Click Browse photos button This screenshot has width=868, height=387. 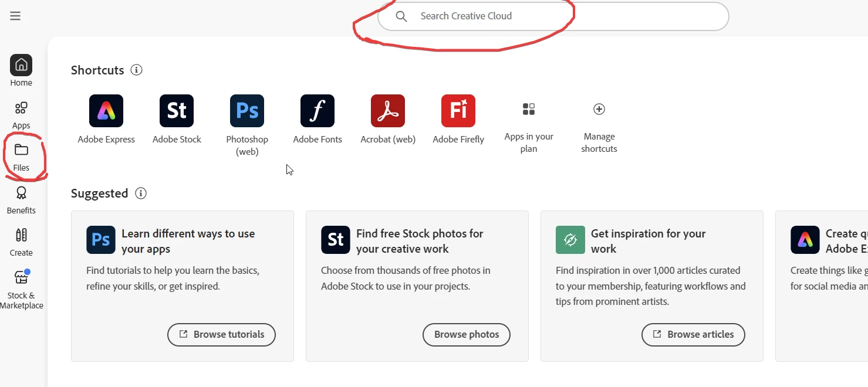point(467,335)
